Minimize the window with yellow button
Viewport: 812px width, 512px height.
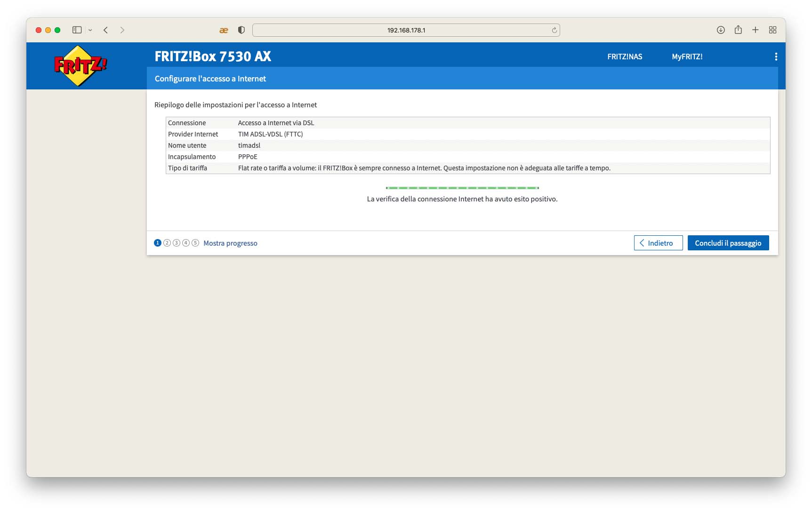pos(48,30)
